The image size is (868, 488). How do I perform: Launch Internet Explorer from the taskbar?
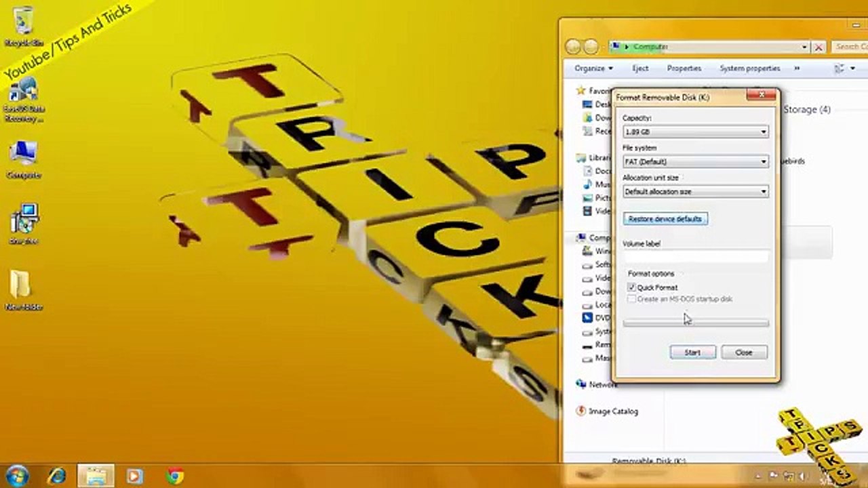click(57, 476)
